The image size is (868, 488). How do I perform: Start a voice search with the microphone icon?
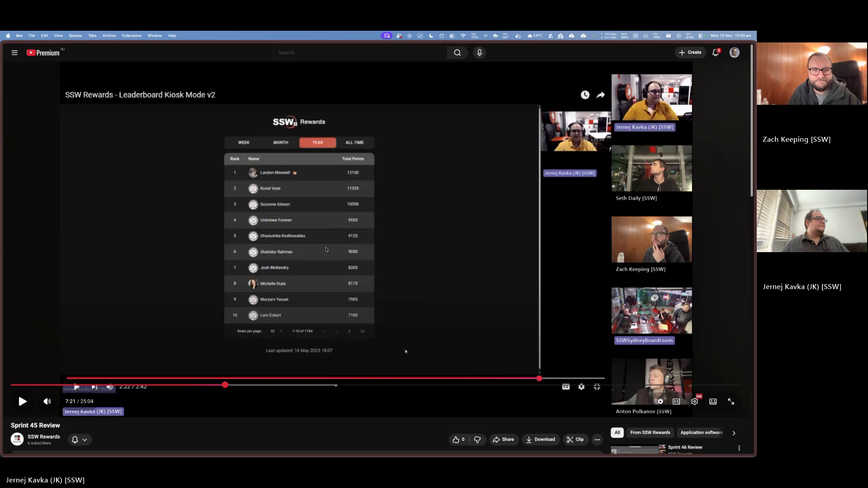479,52
